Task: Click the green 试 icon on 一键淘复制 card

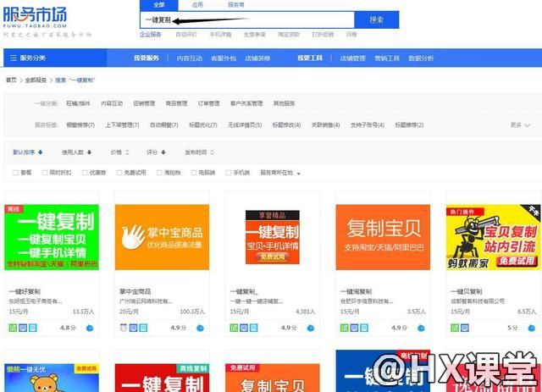Action: 345,328
